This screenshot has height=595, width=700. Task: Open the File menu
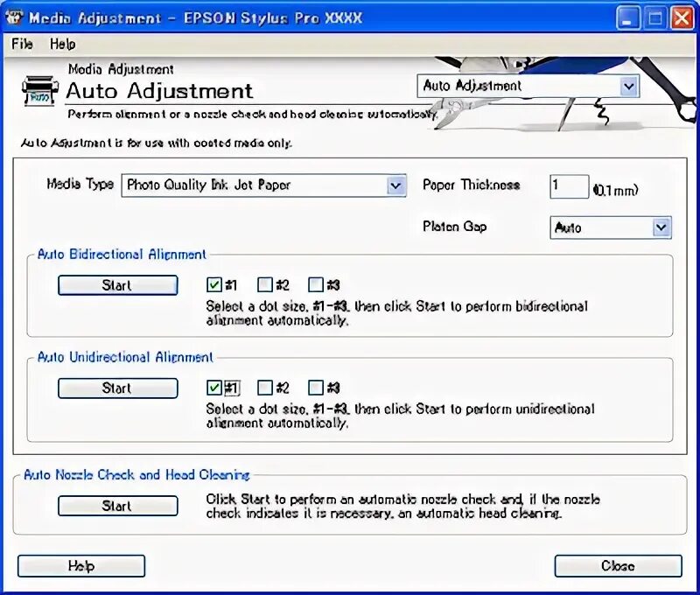click(x=22, y=44)
